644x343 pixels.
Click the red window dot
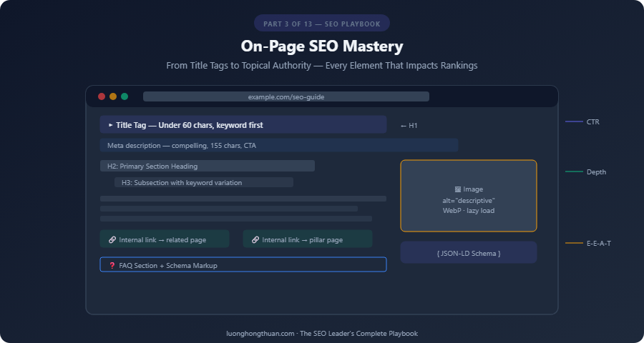(102, 96)
